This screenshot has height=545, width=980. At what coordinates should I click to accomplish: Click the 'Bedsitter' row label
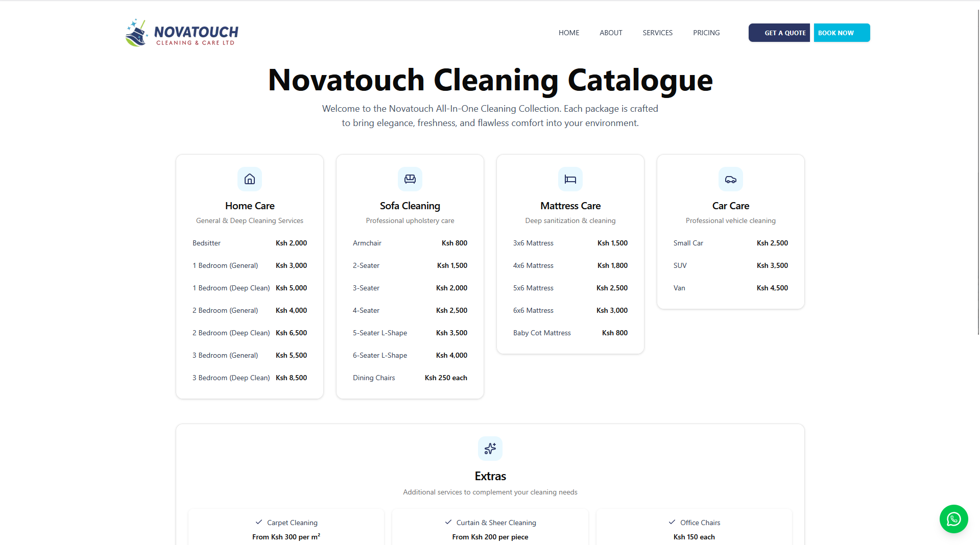pyautogui.click(x=206, y=243)
